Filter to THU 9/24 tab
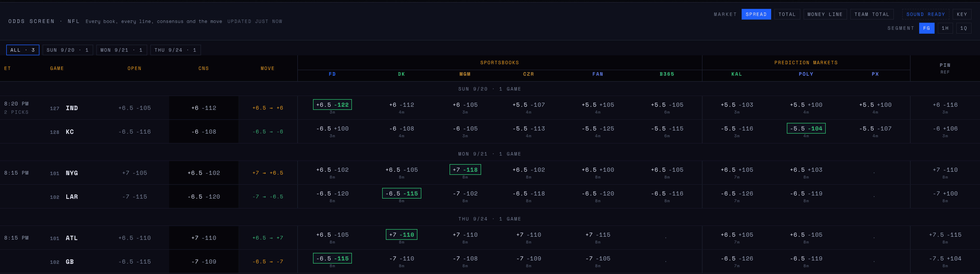Image resolution: width=980 pixels, height=274 pixels. click(x=175, y=50)
